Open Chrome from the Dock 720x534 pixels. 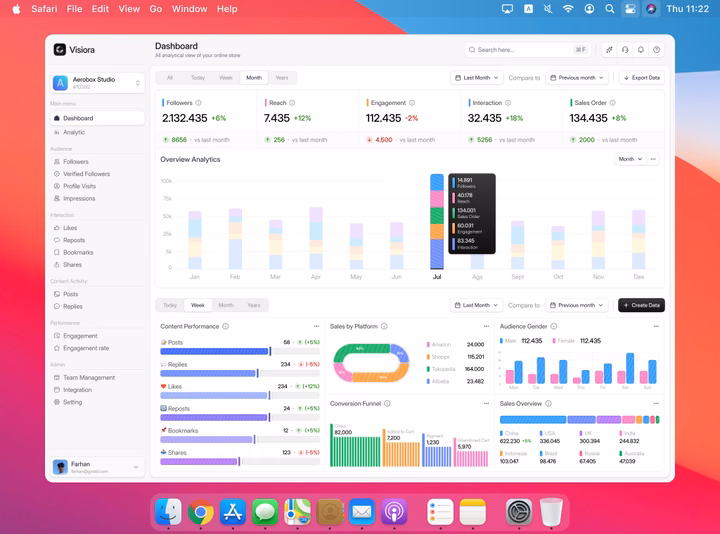click(201, 512)
